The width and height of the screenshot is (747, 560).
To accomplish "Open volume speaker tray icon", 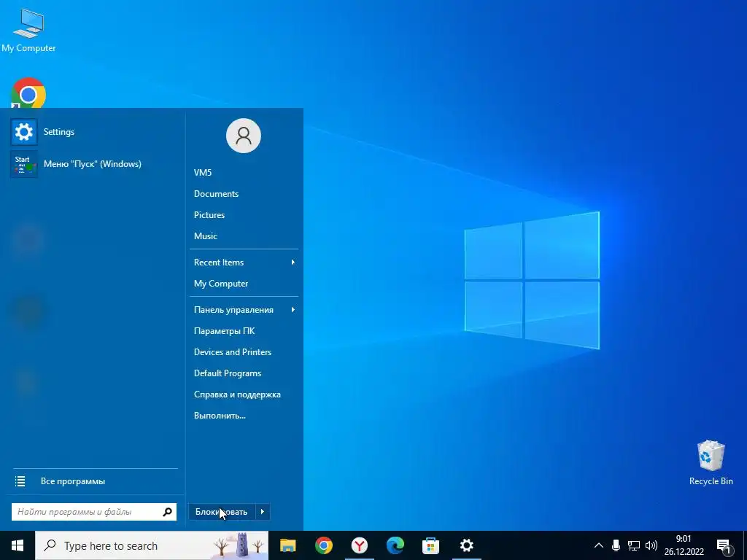I will coord(651,545).
